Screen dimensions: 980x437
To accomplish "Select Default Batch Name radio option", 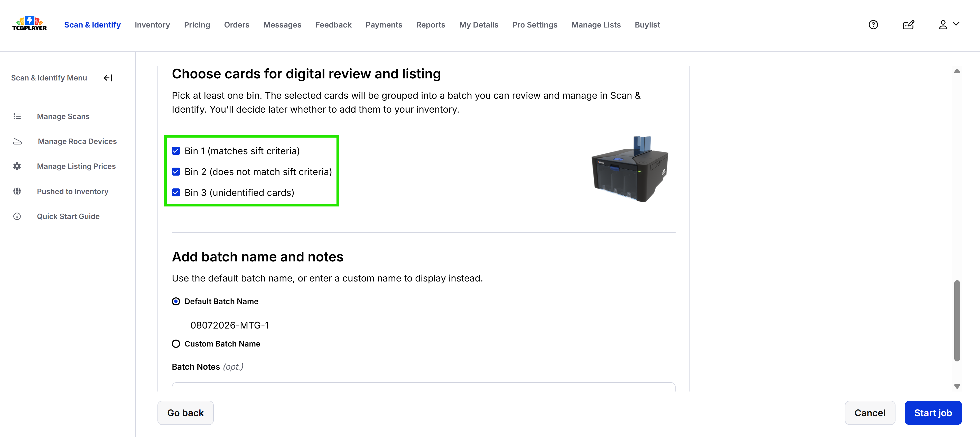I will 176,302.
